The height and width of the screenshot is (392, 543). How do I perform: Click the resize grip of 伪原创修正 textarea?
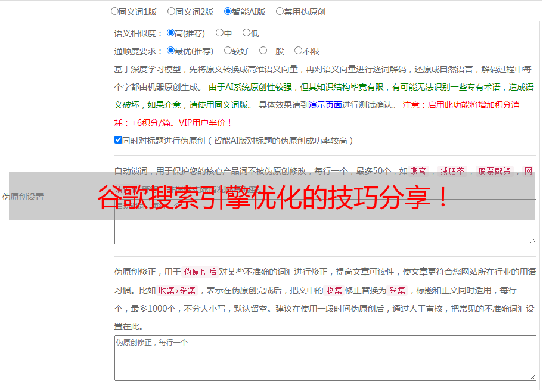click(x=533, y=377)
